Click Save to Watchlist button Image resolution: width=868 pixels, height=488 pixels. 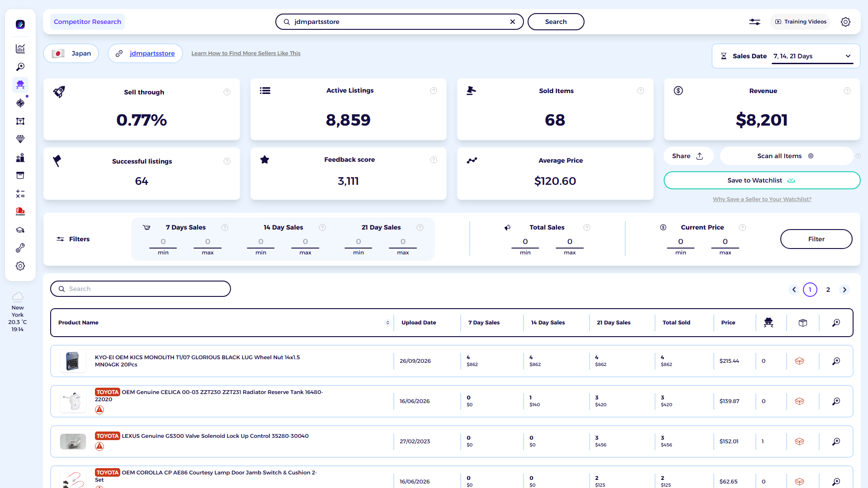762,180
